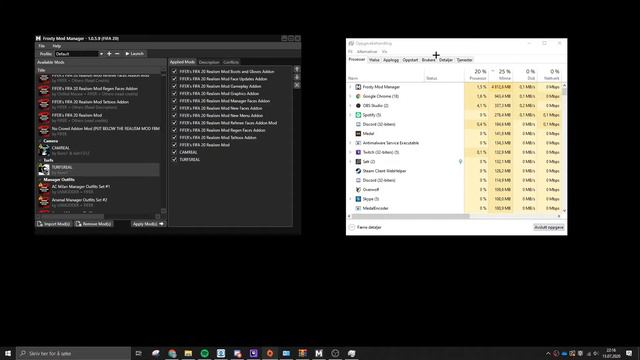Uncheck New Menu Addon mod

(174, 116)
